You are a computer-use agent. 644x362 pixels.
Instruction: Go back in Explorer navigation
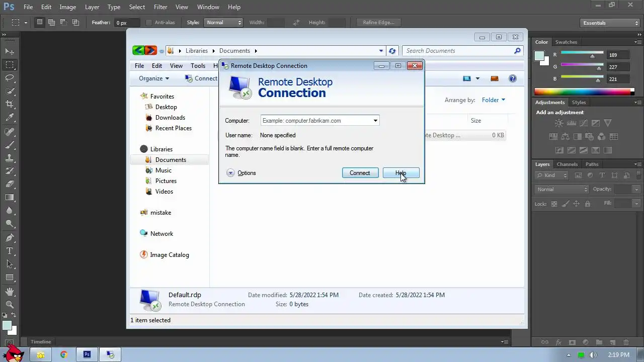coord(138,50)
